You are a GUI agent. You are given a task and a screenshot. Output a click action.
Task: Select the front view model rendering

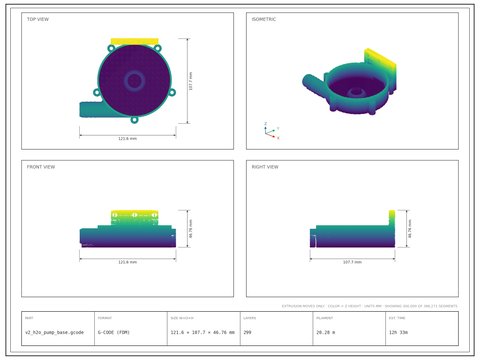click(x=128, y=229)
